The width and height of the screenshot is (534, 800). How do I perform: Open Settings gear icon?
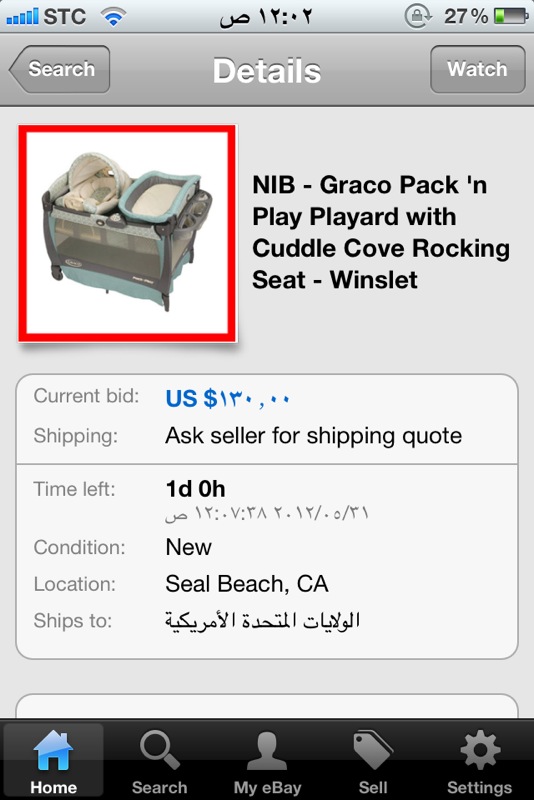pyautogui.click(x=479, y=749)
